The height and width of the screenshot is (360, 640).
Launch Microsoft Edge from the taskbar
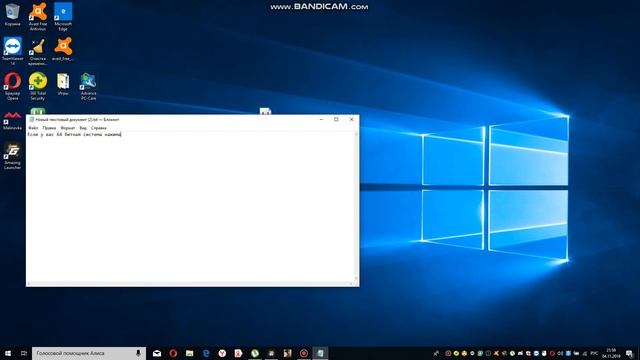(x=206, y=353)
